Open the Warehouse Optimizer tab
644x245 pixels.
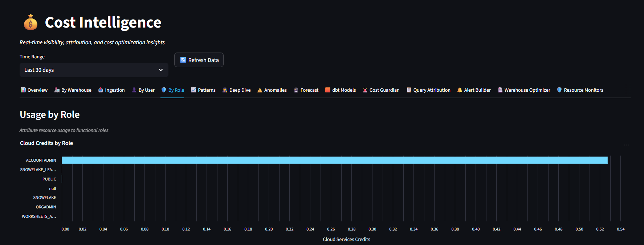[524, 90]
